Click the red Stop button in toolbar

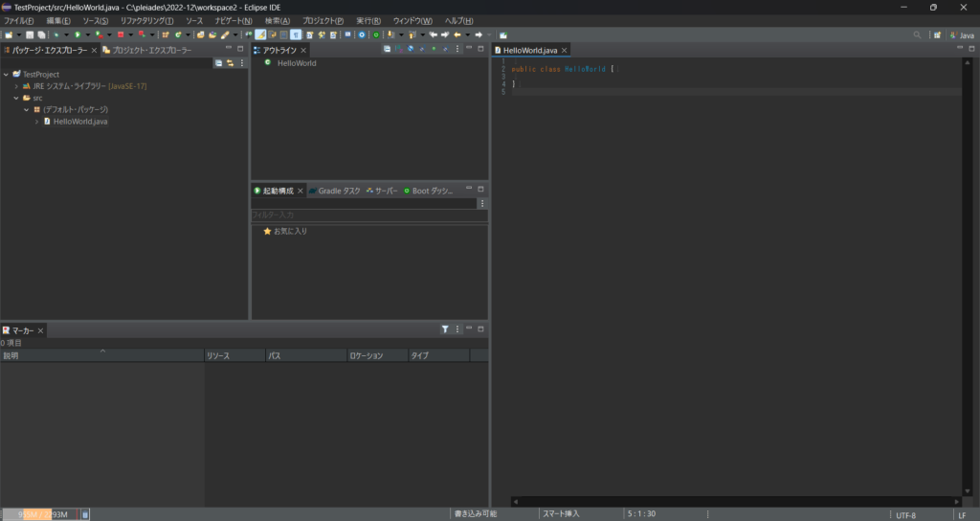[x=121, y=34]
